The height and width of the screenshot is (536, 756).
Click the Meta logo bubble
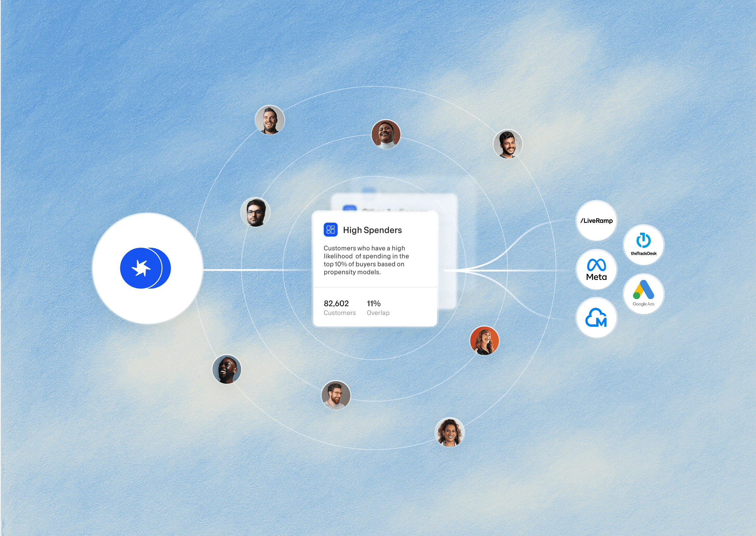tap(596, 269)
